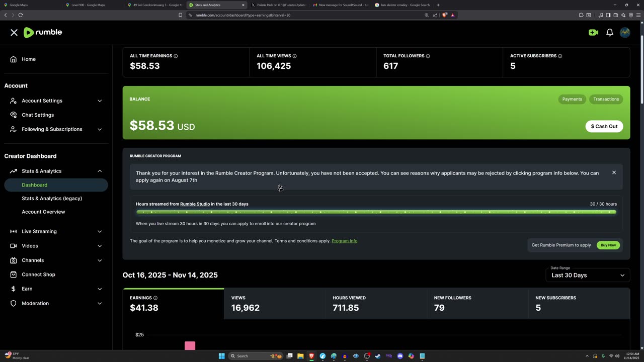Image resolution: width=644 pixels, height=362 pixels.
Task: Click the Brave Shields lion icon
Action: point(444,15)
